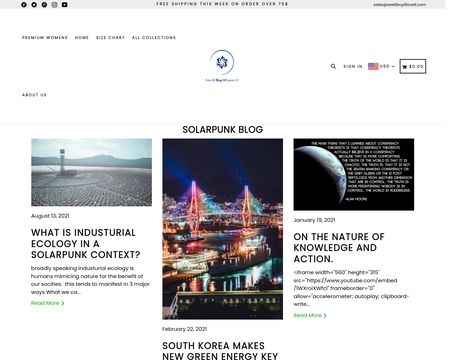450x360 pixels.
Task: Click the sales email address link
Action: (x=399, y=5)
